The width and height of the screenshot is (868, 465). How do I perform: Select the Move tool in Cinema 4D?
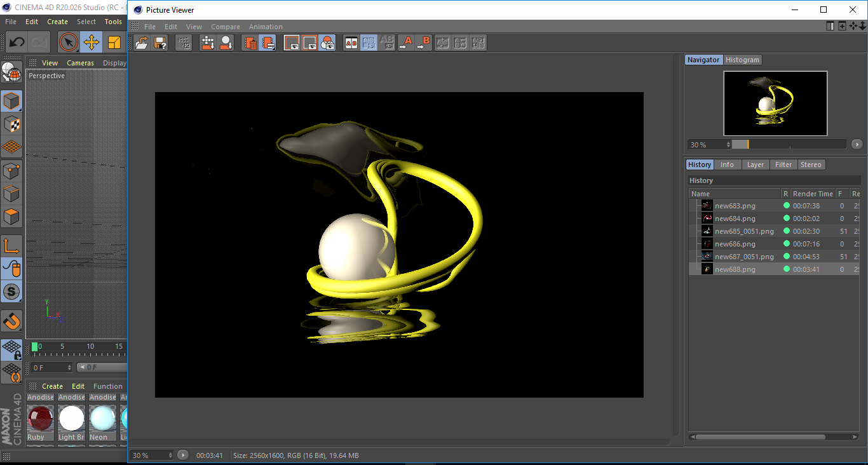pyautogui.click(x=92, y=43)
